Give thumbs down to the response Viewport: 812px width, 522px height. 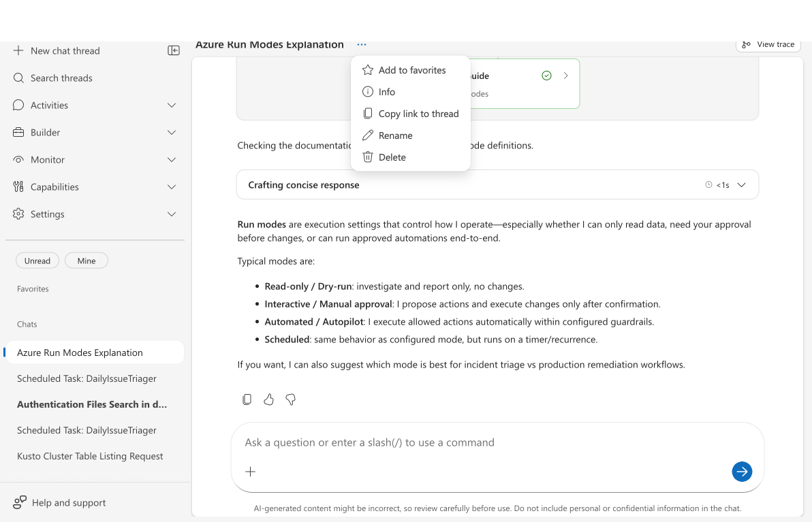pos(290,399)
